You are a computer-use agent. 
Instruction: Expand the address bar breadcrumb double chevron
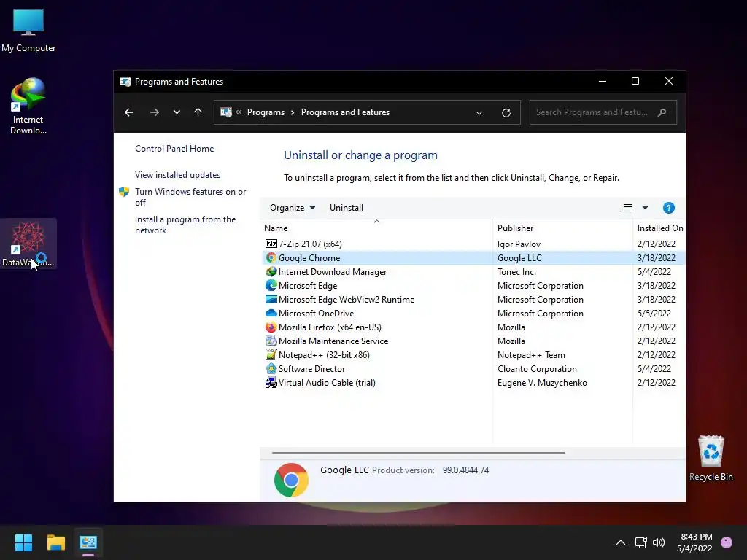239,112
